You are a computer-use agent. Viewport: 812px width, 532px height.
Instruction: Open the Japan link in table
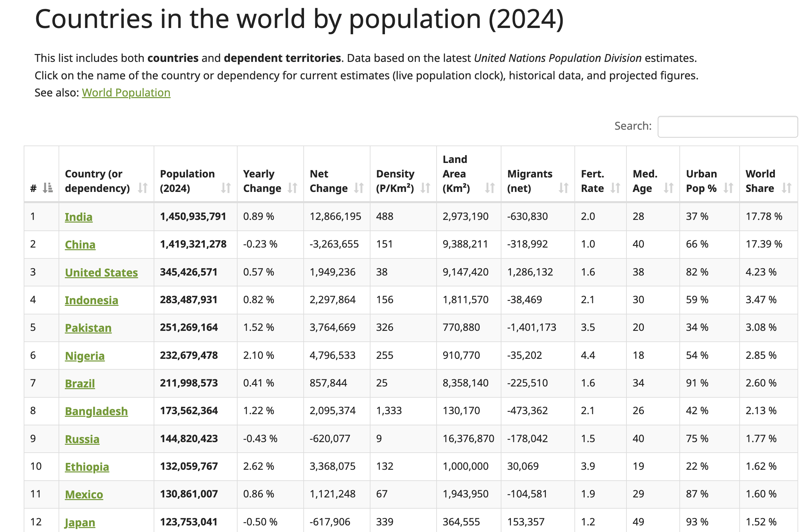click(80, 522)
